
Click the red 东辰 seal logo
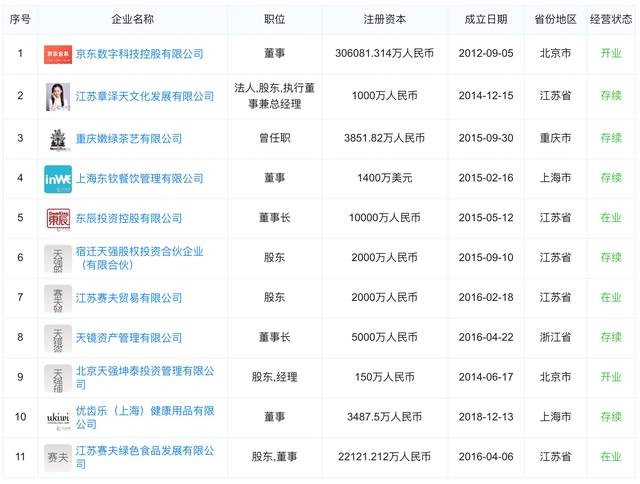[x=58, y=218]
